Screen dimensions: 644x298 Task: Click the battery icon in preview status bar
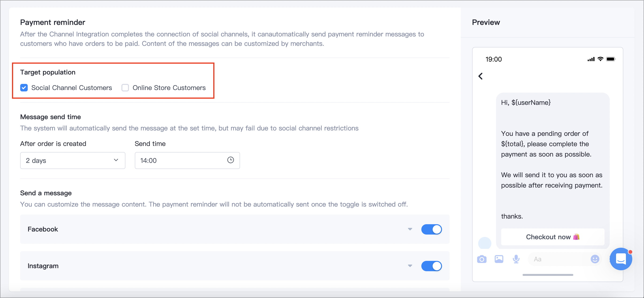(610, 59)
